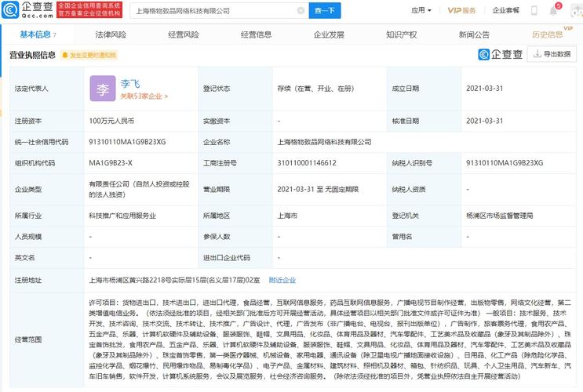Viewport: 583px width, 392px height.
Task: Select registration status 存续 text
Action: pos(315,89)
